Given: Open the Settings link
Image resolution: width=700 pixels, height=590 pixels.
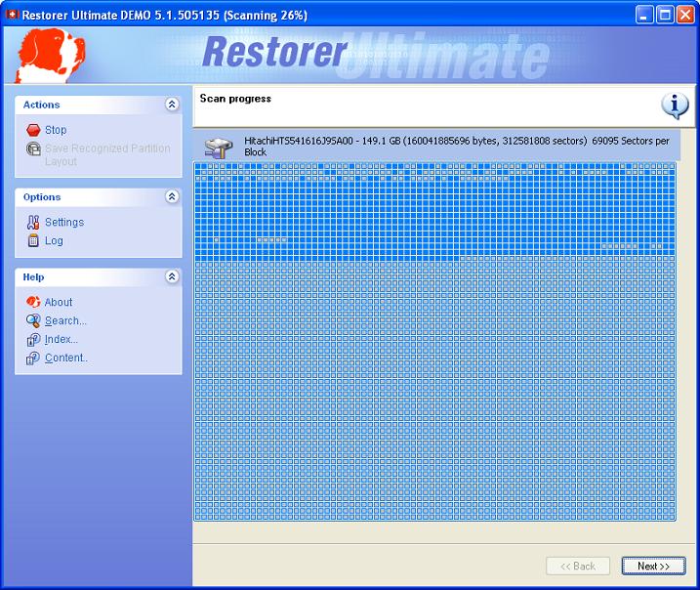Looking at the screenshot, I should click(64, 222).
